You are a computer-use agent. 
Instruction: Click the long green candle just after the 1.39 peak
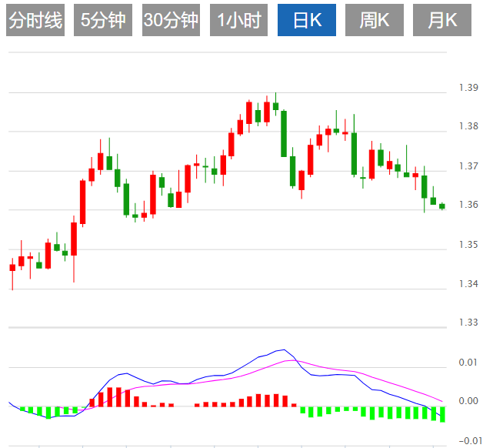click(284, 133)
